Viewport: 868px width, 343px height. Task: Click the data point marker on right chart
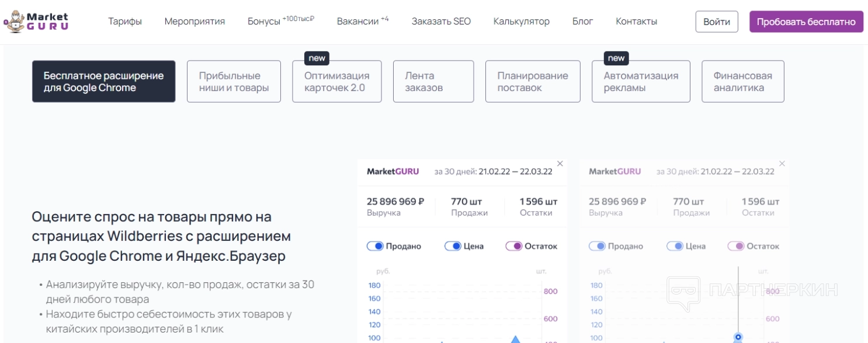click(x=738, y=337)
